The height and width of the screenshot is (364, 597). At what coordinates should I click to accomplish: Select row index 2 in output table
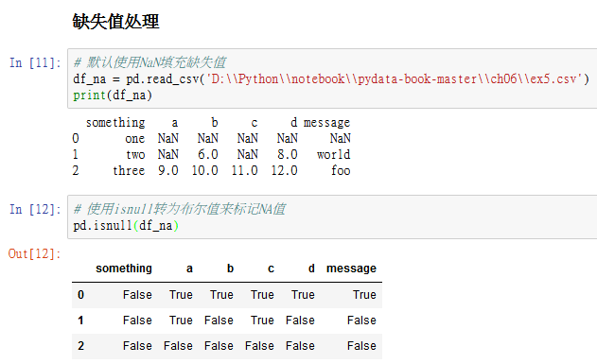coord(80,346)
